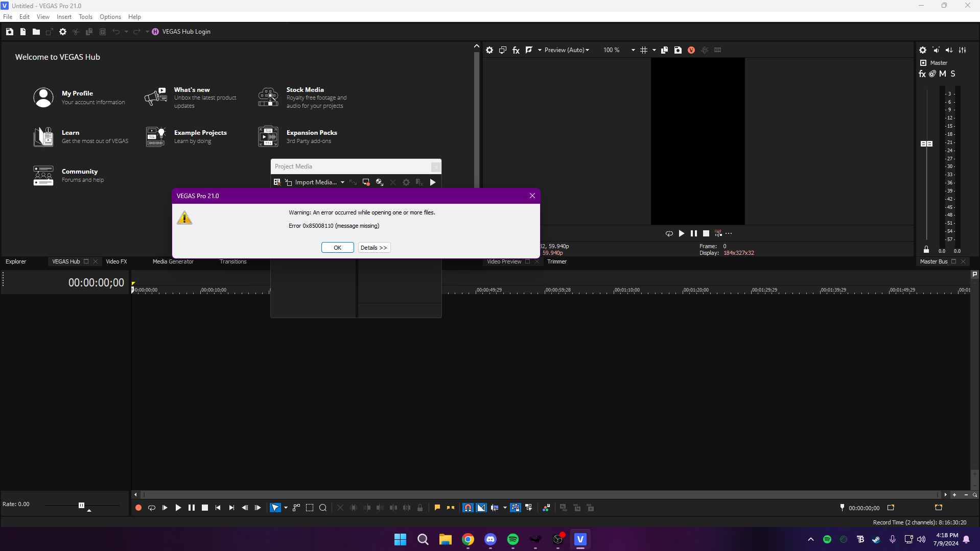The image size is (980, 551).
Task: Open My Profile in VEGAS Hub
Action: [x=79, y=97]
